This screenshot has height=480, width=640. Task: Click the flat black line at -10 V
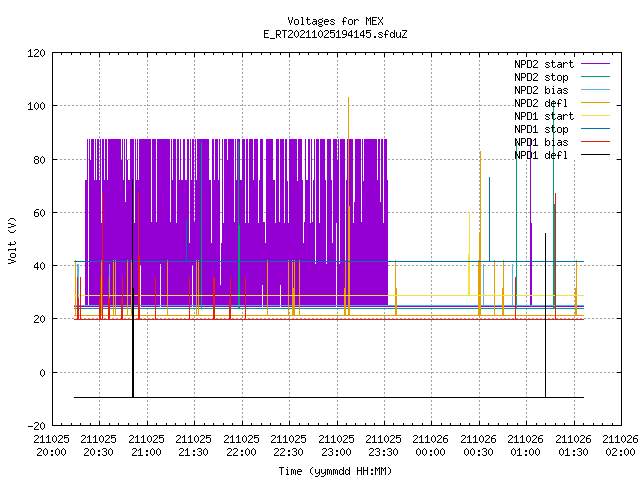[329, 397]
